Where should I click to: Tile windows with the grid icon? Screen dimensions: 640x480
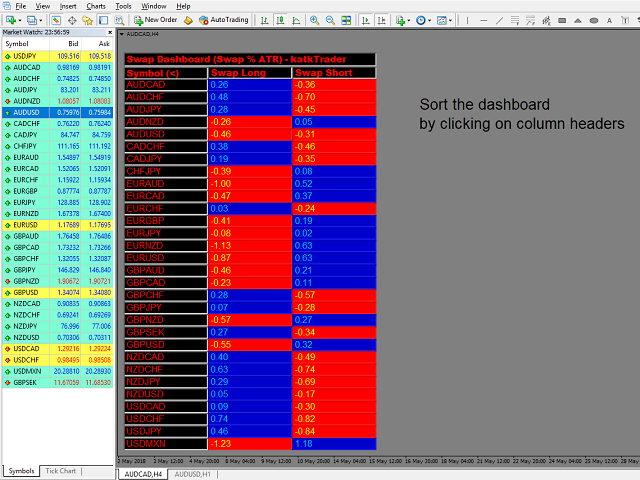[346, 20]
